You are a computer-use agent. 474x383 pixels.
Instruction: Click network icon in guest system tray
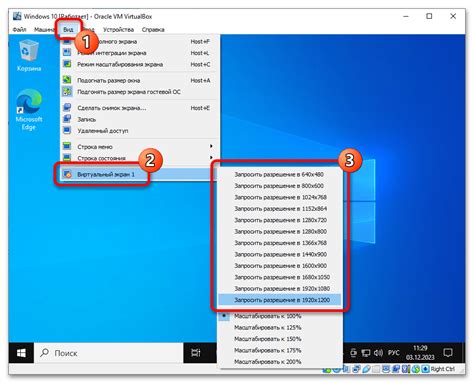pyautogui.click(x=366, y=353)
